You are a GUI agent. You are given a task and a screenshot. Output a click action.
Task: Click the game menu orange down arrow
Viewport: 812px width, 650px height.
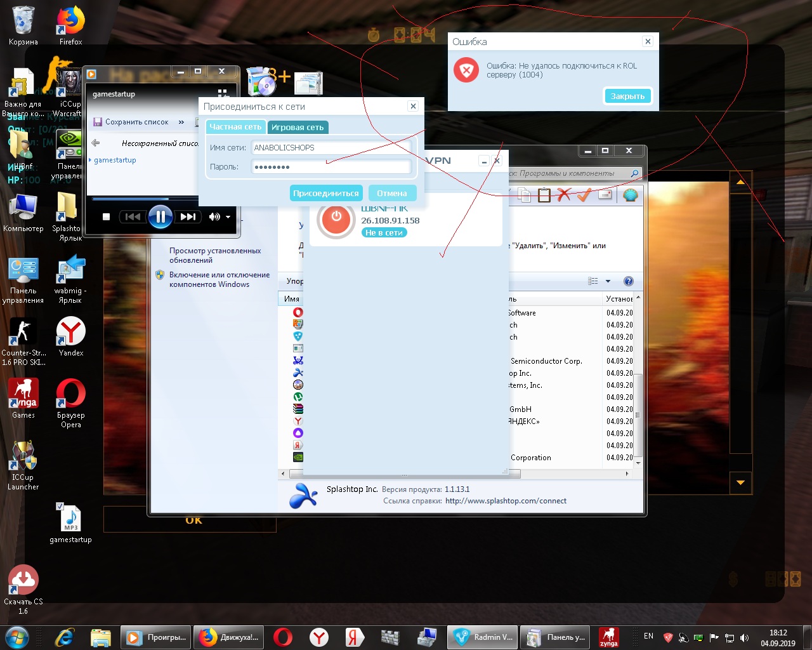740,482
